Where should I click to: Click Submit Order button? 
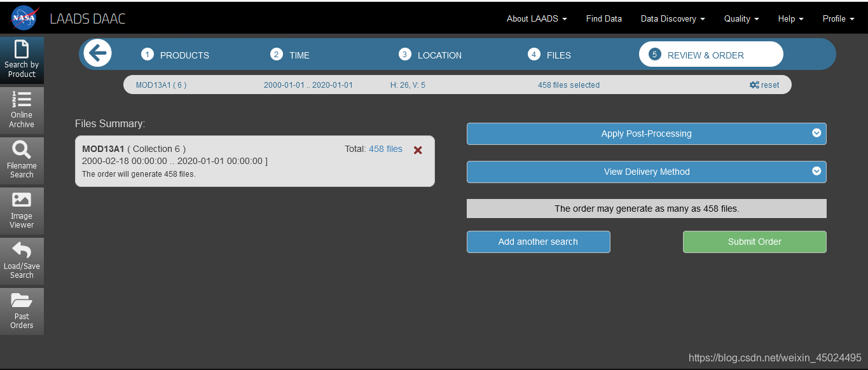[x=755, y=242]
